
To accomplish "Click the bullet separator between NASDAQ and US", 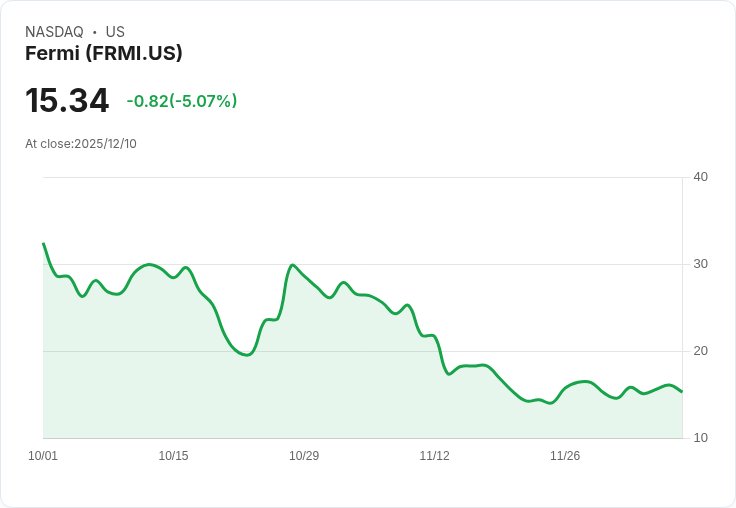I will (x=94, y=32).
